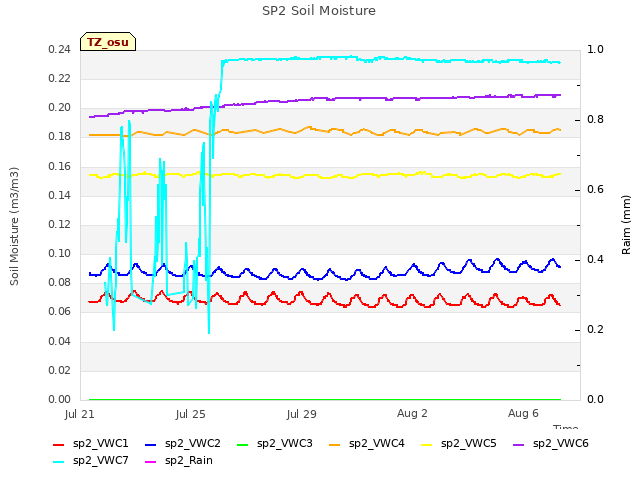Click the 0.14 left axis tick label
The height and width of the screenshot is (480, 640).
click(x=59, y=196)
